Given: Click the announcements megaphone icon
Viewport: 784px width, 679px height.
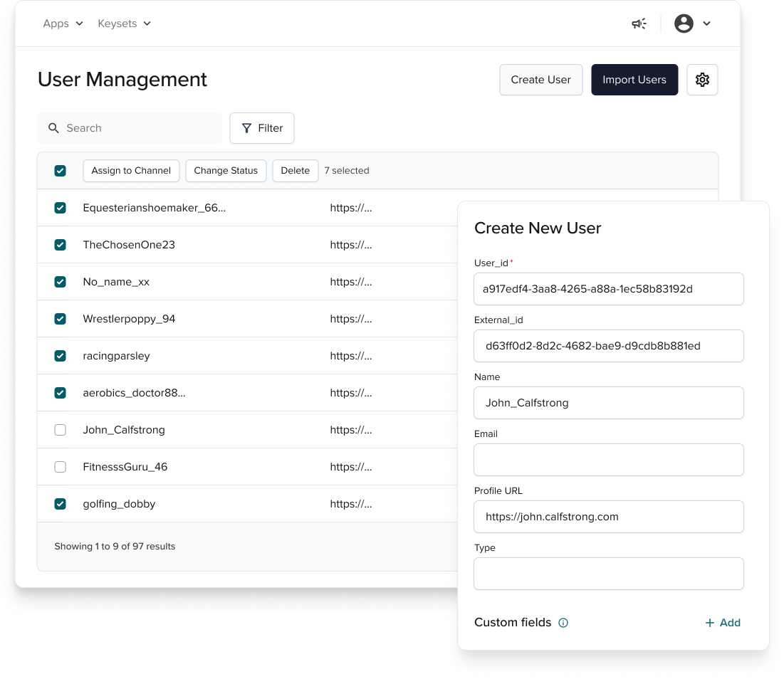Looking at the screenshot, I should pyautogui.click(x=639, y=23).
